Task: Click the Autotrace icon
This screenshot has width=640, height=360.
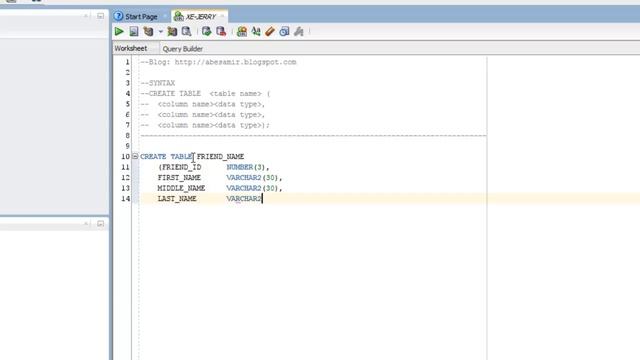Action: point(172,31)
